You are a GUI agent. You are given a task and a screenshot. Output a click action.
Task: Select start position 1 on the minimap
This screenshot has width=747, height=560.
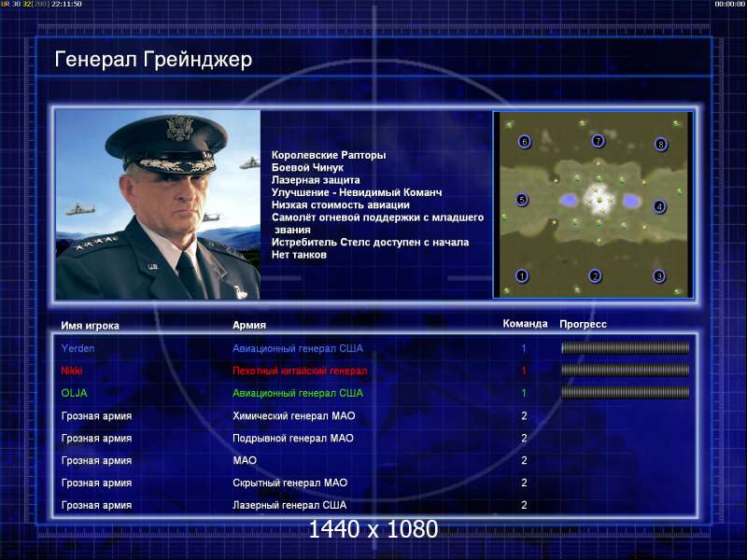522,275
